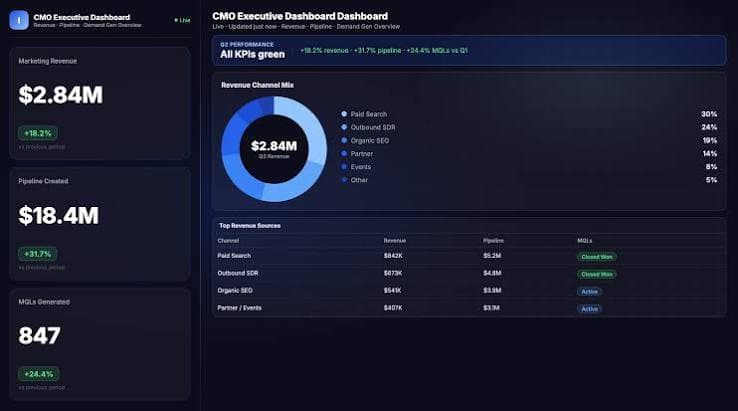Click Active badge in Partner / Events row
Screen dimensions: 738x411
(x=589, y=309)
